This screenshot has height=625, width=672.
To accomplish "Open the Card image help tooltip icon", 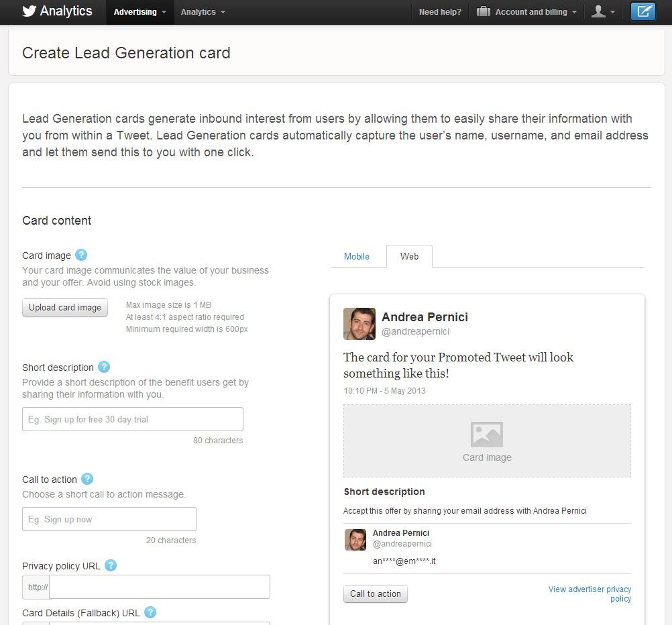I will 80,255.
